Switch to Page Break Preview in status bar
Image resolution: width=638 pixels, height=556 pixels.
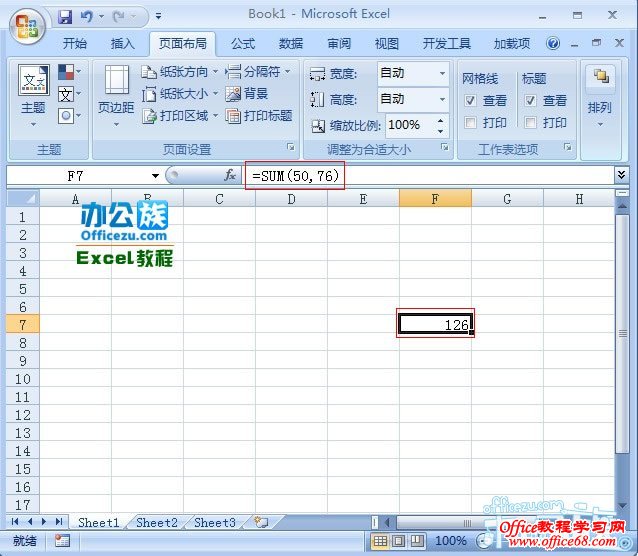click(x=417, y=541)
